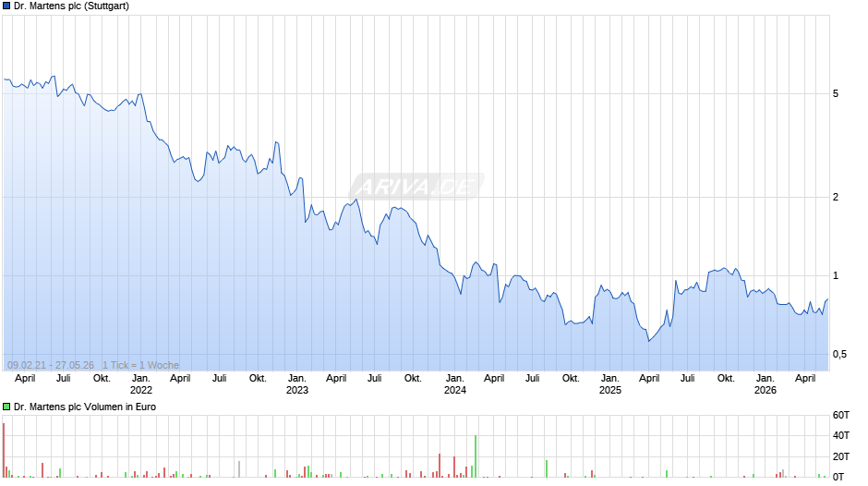Select the 'Dr. Martens plc Volumen in Euro' label
This screenshot has height=486, width=868.
(85, 407)
